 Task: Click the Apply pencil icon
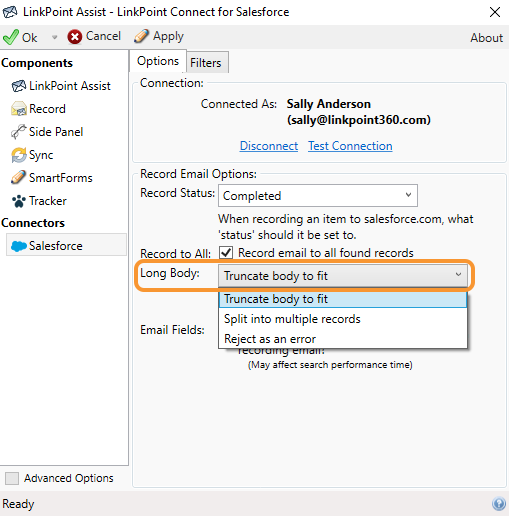click(x=141, y=36)
